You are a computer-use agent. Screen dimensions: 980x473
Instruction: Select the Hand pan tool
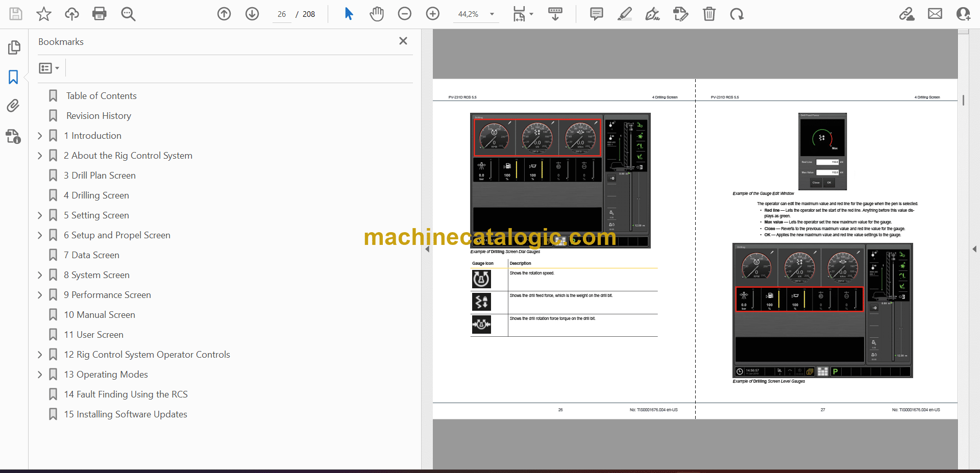click(377, 14)
